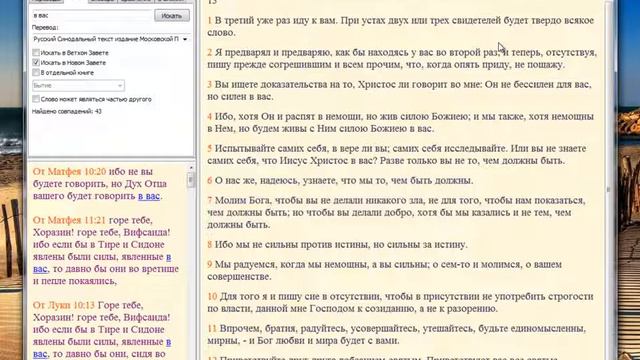Click verse text 'Ибо мы не сильны против истины'
640x360 pixels.
pyautogui.click(x=291, y=244)
